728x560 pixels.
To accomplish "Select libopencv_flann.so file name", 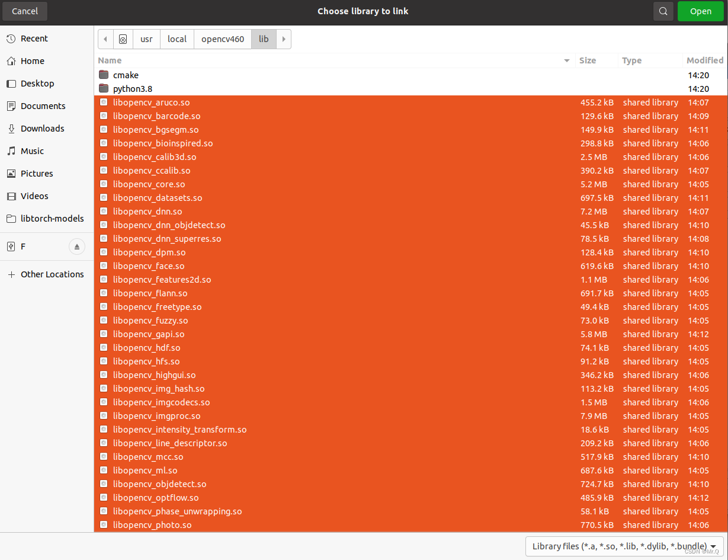I will 150,293.
